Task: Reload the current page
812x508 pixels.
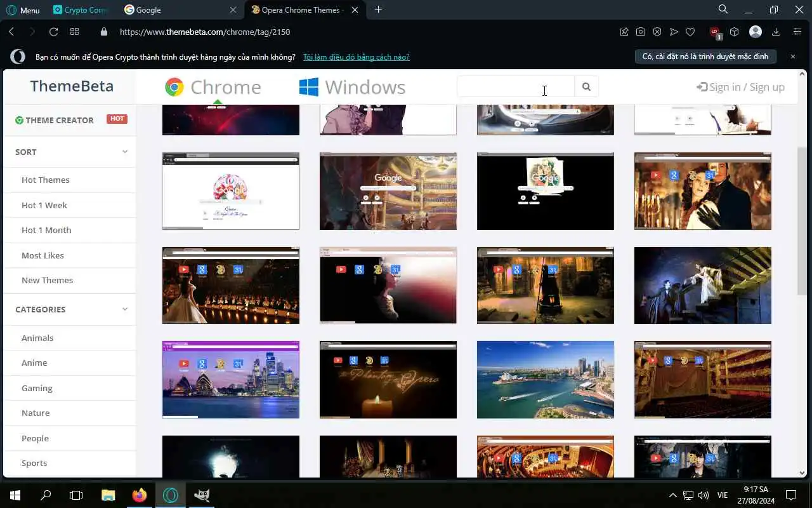Action: tap(53, 32)
